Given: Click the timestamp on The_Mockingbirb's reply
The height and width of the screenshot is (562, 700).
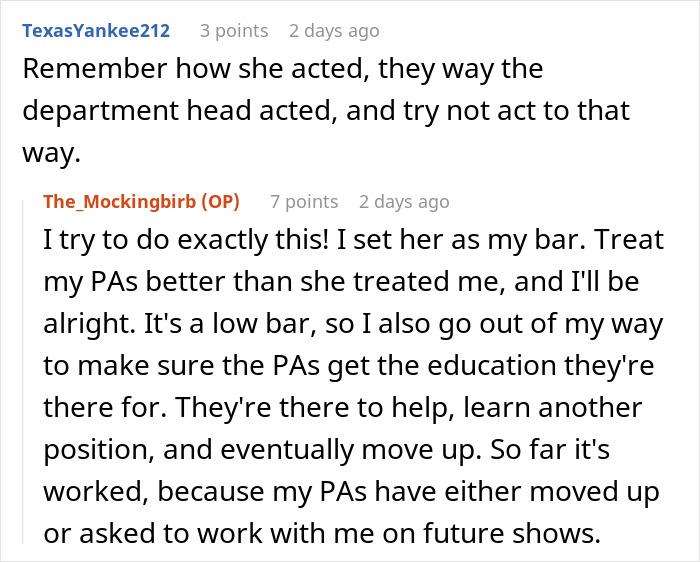Looking at the screenshot, I should pyautogui.click(x=404, y=201).
